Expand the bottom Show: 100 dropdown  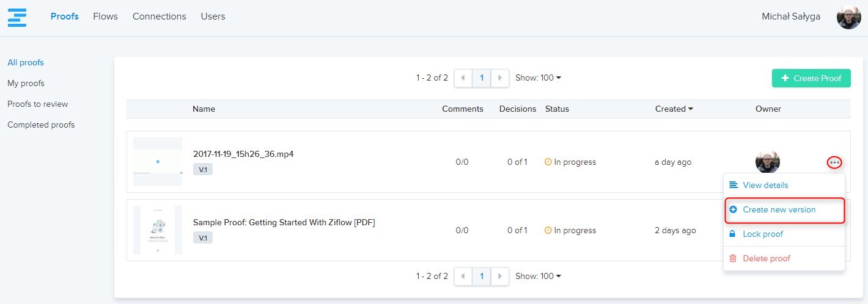[538, 277]
